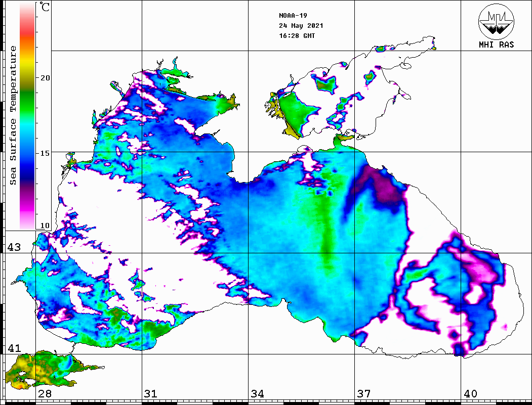Click the '16:28 GMT' time label
Viewport: 532px width, 405px height.
coord(297,35)
